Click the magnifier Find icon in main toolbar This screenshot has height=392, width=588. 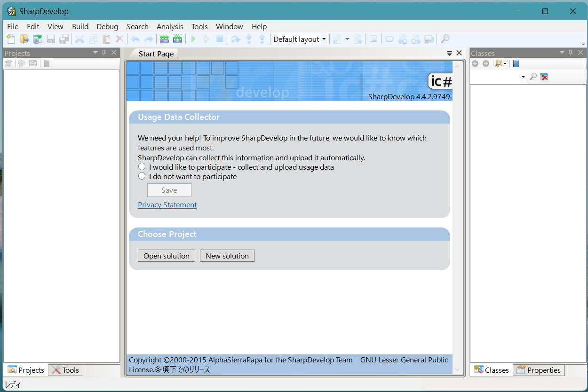point(445,39)
